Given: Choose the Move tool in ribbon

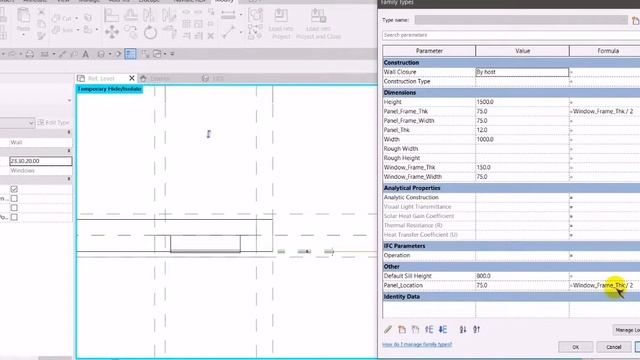Looking at the screenshot, I should tap(112, 32).
